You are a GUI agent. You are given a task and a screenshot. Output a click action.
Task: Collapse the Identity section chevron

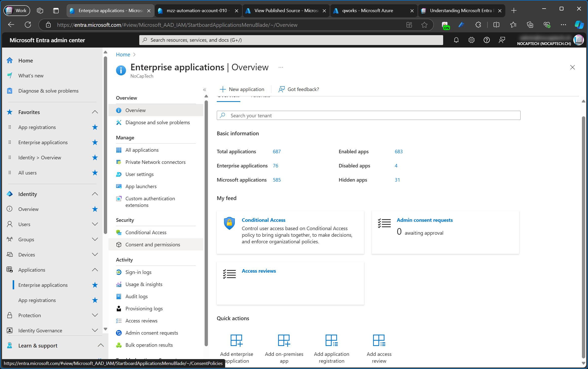point(95,194)
